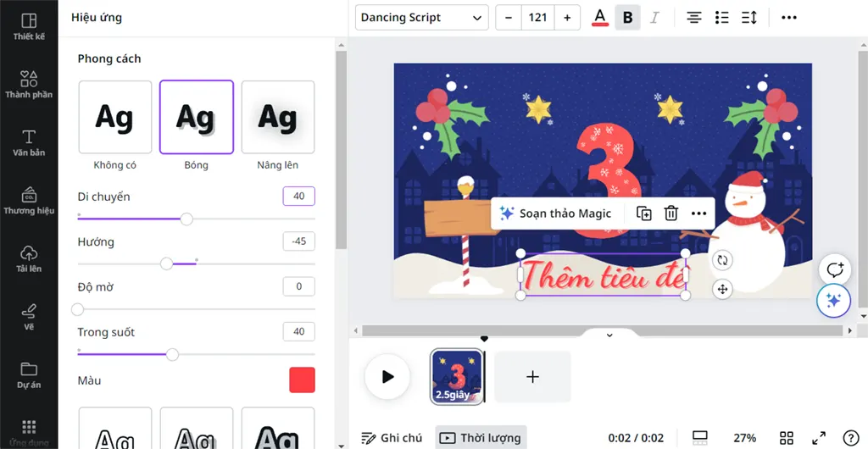868x449 pixels.
Task: Click the rotate handle next to text box
Action: coord(722,260)
